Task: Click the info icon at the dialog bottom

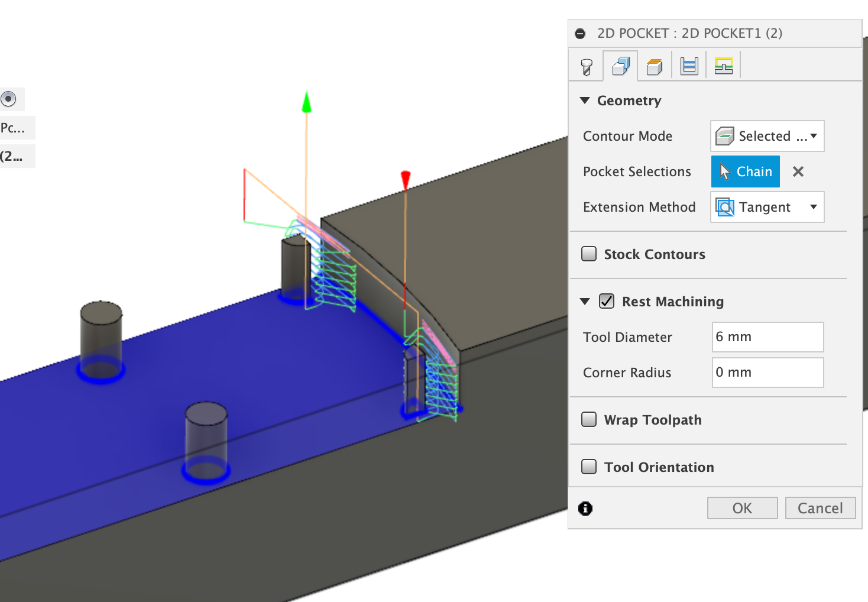Action: point(585,508)
